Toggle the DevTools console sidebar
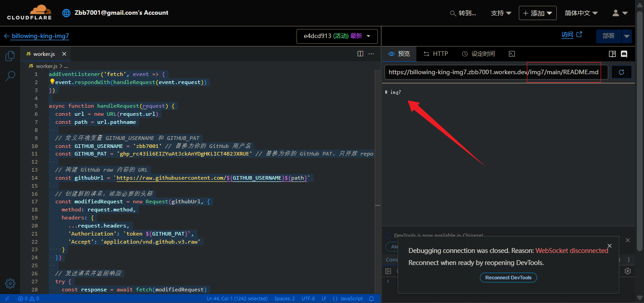The width and height of the screenshot is (644, 303). click(x=388, y=271)
